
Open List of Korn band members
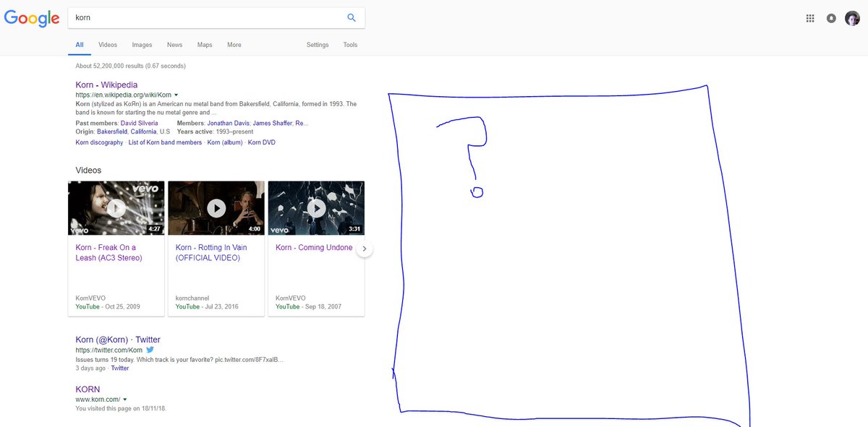(165, 142)
